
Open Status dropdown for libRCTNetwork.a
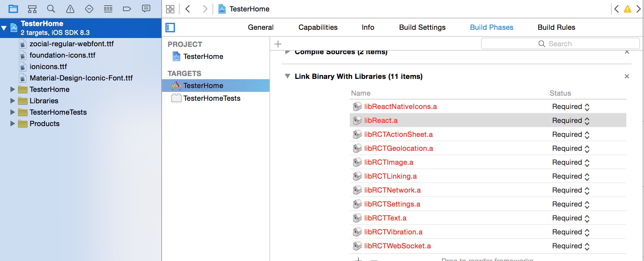pyautogui.click(x=571, y=190)
